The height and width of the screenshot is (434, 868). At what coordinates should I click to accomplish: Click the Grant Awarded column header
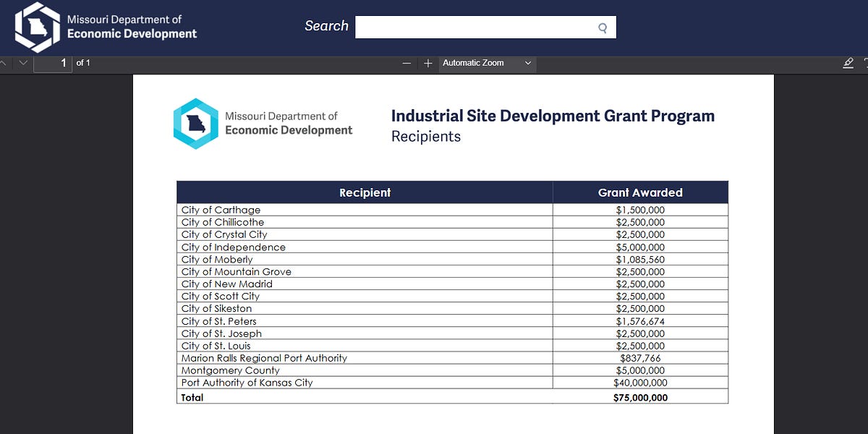point(640,192)
